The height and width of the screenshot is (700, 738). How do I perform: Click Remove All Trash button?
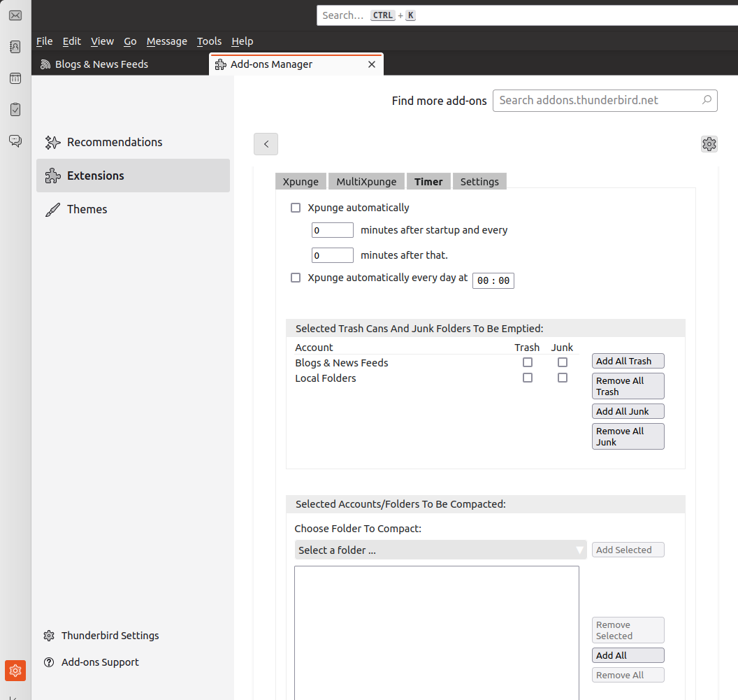(x=628, y=386)
